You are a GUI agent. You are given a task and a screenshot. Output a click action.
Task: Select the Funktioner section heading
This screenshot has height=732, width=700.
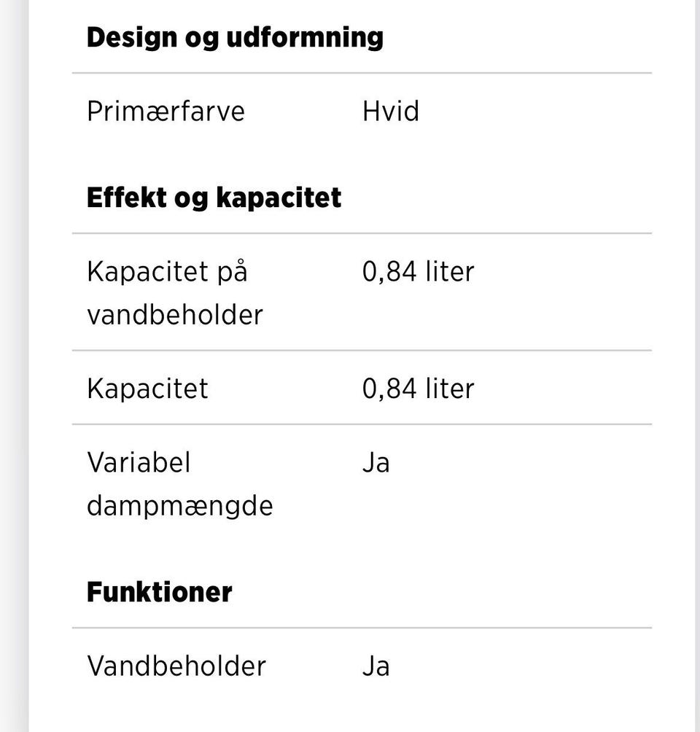coord(159,593)
